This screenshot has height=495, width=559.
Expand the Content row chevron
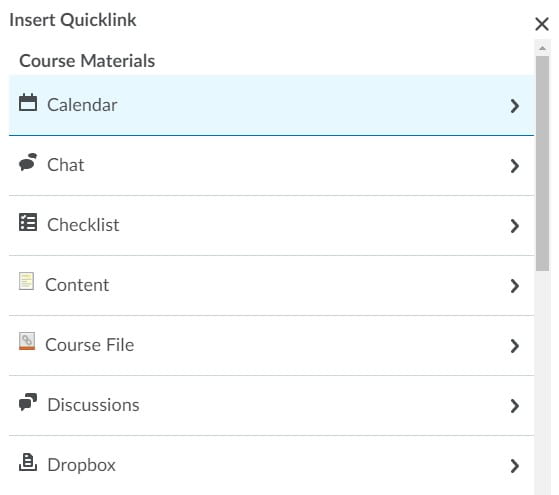[x=514, y=286]
